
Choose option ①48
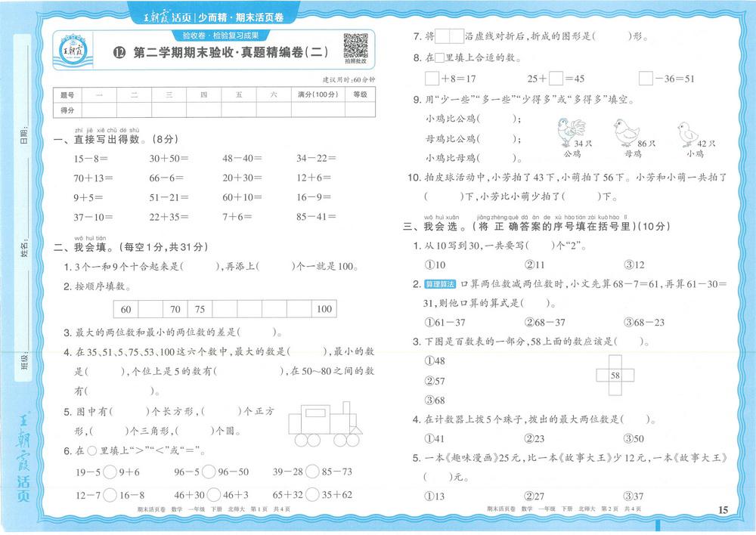click(435, 361)
